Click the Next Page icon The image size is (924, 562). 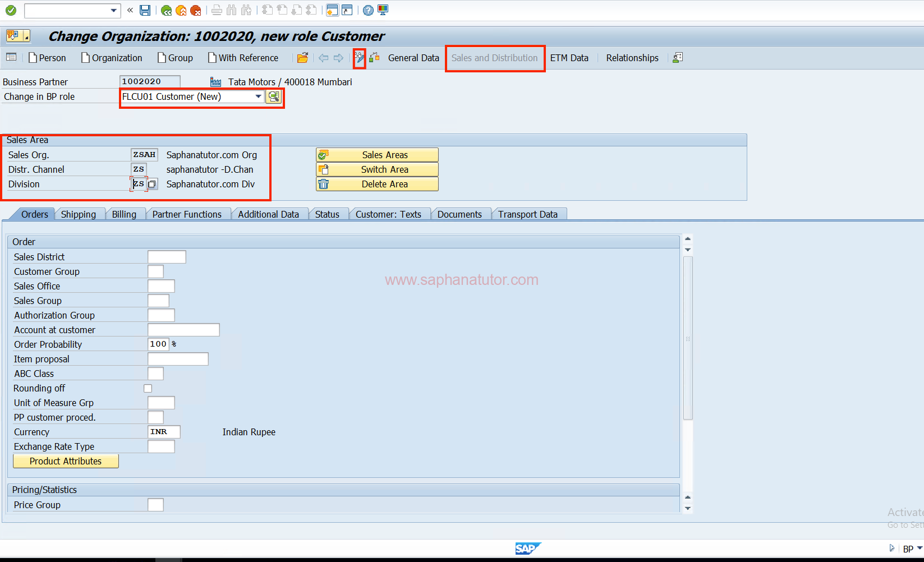[297, 10]
